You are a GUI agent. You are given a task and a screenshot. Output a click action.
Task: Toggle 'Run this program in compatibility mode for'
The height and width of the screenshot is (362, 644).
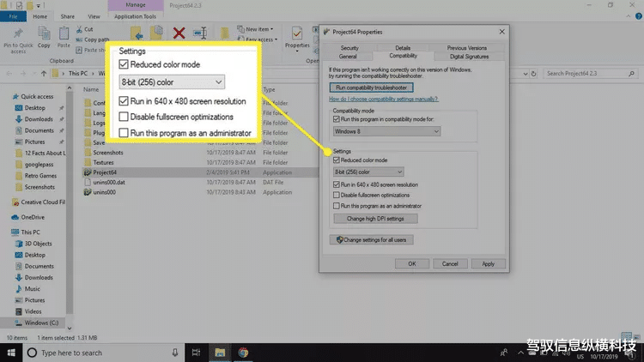pyautogui.click(x=337, y=119)
